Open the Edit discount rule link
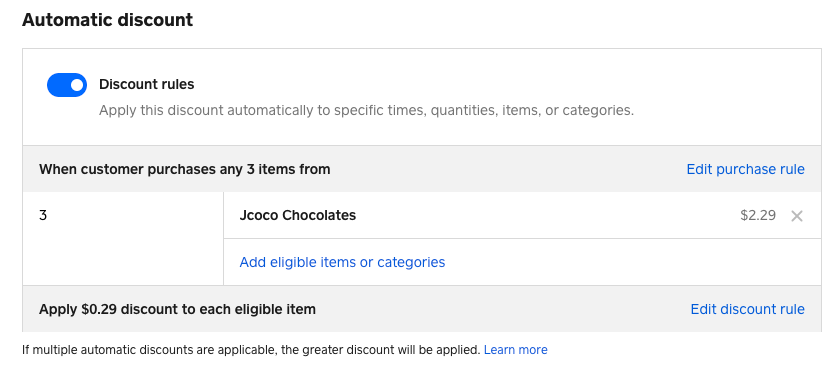 pos(747,309)
